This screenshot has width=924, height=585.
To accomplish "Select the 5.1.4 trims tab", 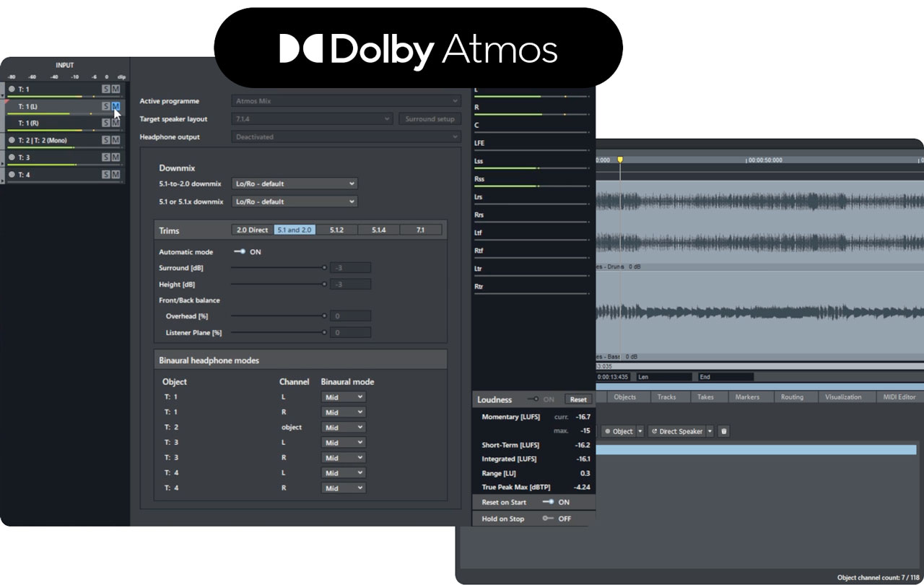I will click(x=378, y=230).
